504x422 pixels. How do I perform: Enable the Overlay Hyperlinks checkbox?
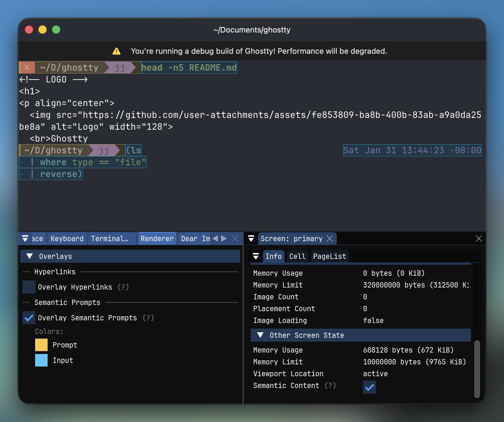pos(29,287)
